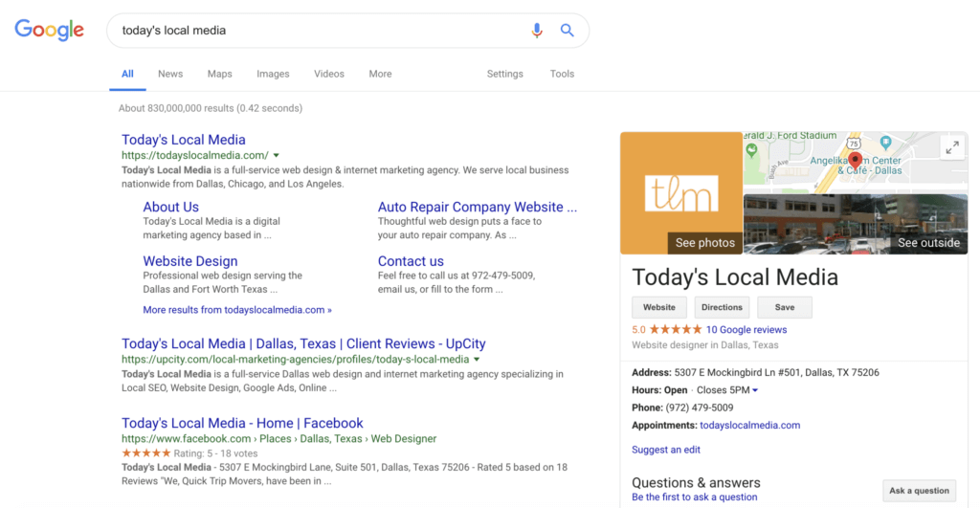980x508 pixels.
Task: Click the Facebook breadcrumb URL text
Action: click(x=278, y=439)
